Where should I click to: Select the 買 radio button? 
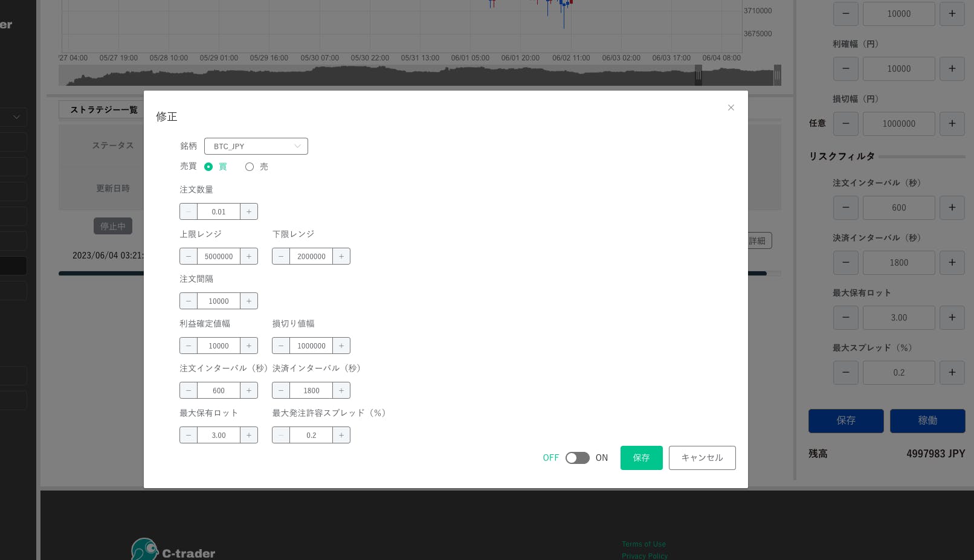pyautogui.click(x=208, y=167)
